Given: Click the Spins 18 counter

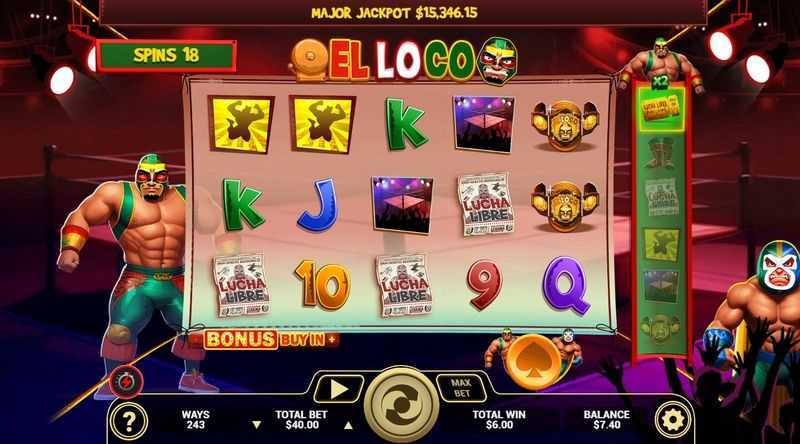Looking at the screenshot, I should 166,55.
